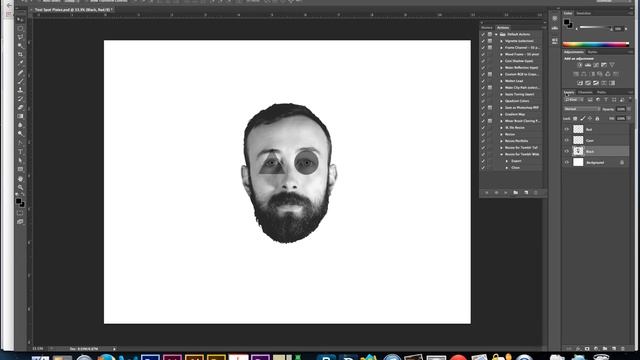This screenshot has height=360, width=640.
Task: Collapse Resize for Tumblr Wide action
Action: [x=502, y=154]
